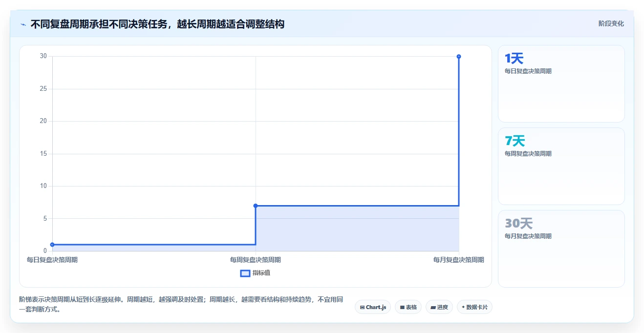Click the x-axis label 每月复盘决策周期

[459, 260]
